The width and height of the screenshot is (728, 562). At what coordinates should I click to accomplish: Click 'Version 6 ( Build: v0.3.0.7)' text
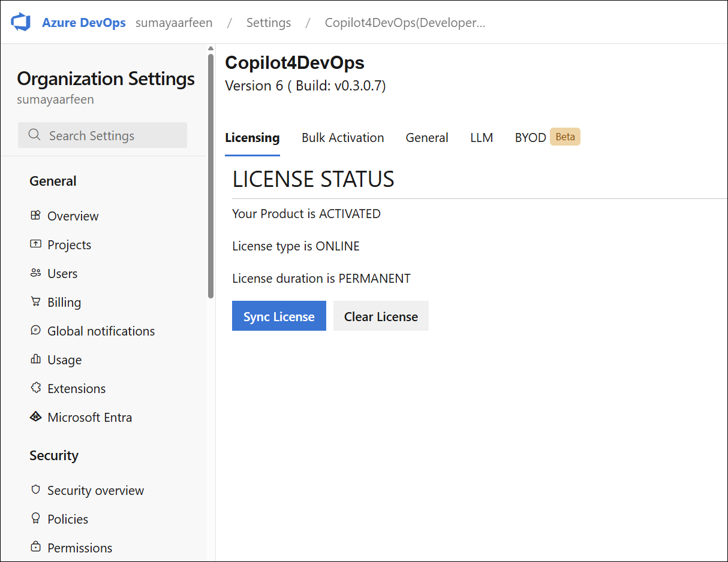[x=305, y=86]
